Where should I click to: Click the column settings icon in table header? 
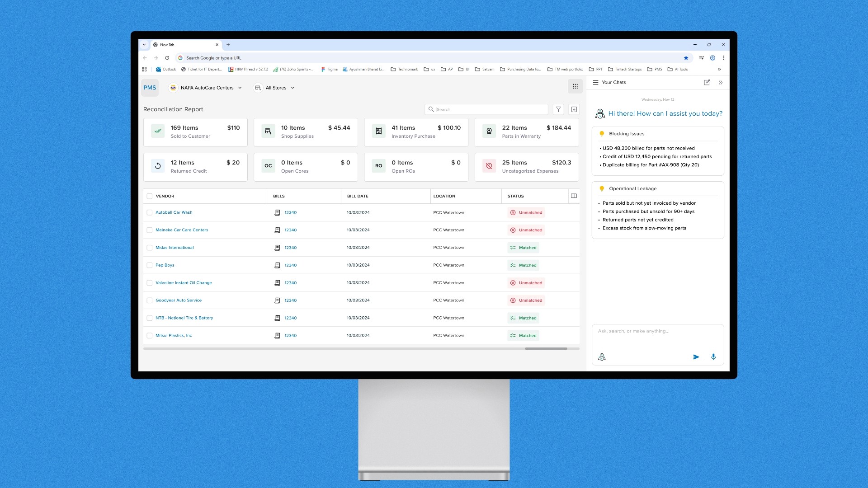(x=574, y=196)
